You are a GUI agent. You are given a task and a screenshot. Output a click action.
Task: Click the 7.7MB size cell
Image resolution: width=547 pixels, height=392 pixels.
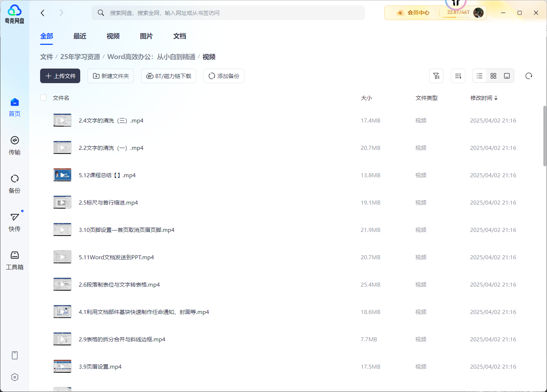(369, 339)
